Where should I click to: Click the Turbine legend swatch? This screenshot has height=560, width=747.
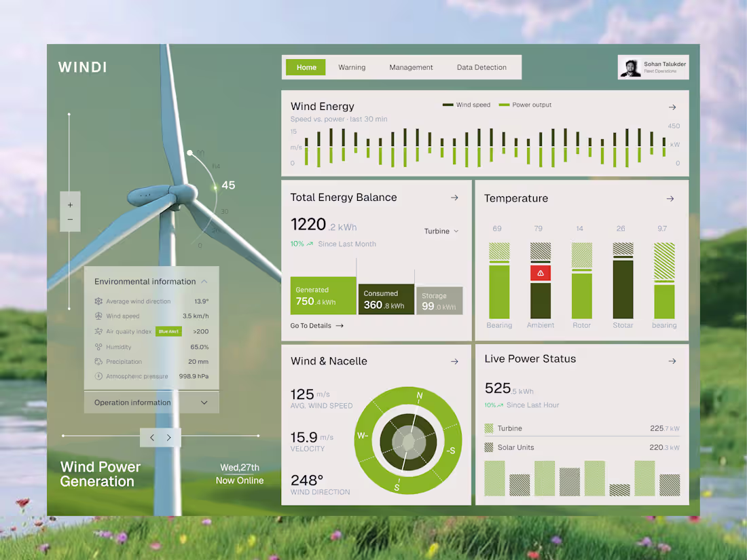(x=489, y=428)
